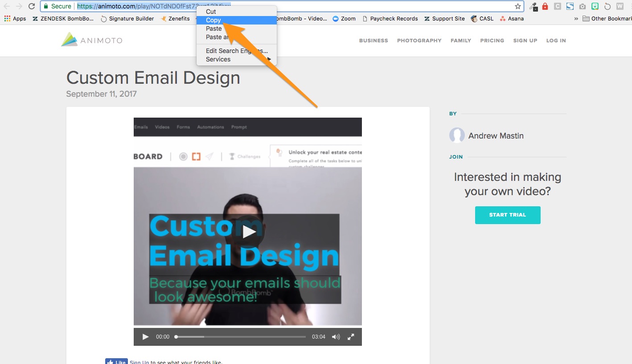Open the CASL bookmark
Viewport: 632px width, 364px height.
tap(482, 19)
